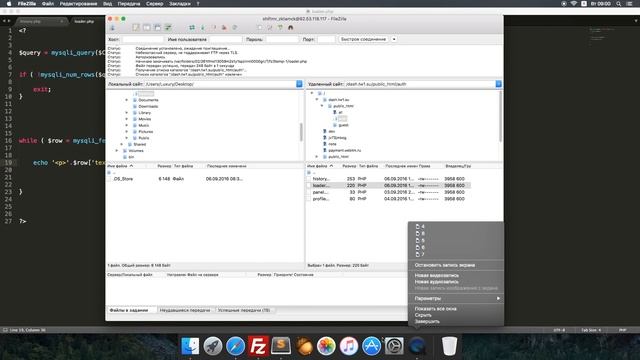Click the QuickTime Player Dock icon
The width and height of the screenshot is (640, 360).
click(x=417, y=346)
